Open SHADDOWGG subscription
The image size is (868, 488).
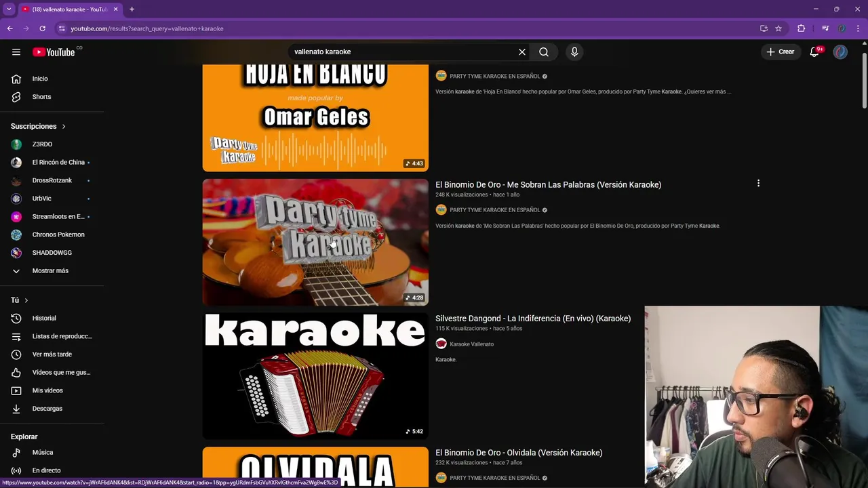[x=52, y=253]
